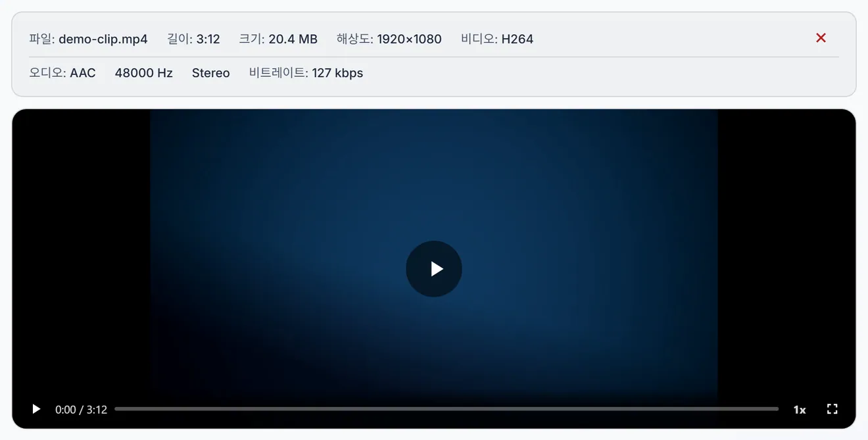Click the video codec H264

click(x=517, y=39)
